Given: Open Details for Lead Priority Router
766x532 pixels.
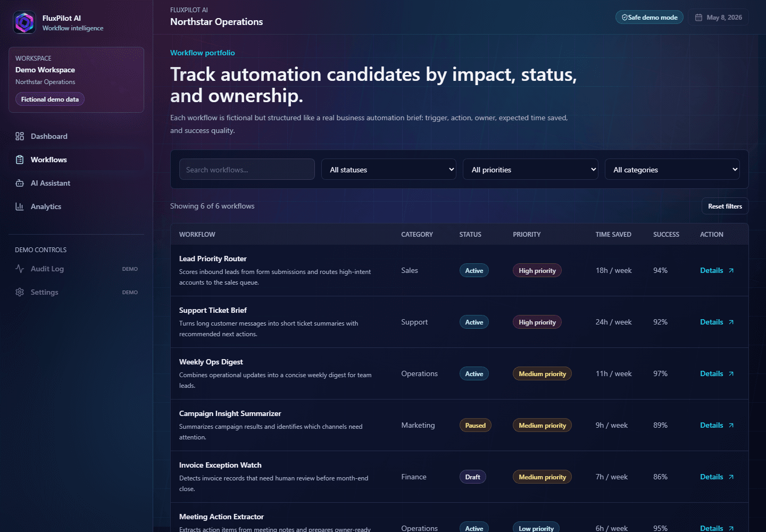Looking at the screenshot, I should (x=717, y=270).
